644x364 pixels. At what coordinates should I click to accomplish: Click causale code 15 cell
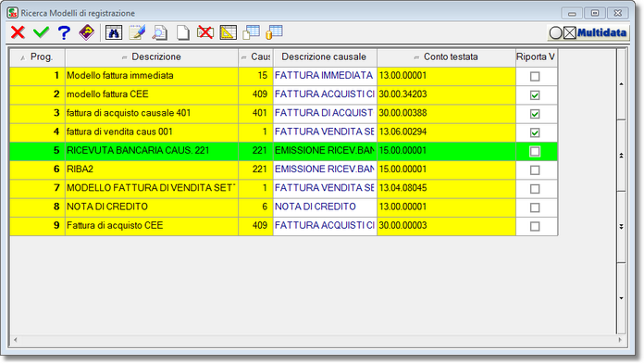pos(255,76)
